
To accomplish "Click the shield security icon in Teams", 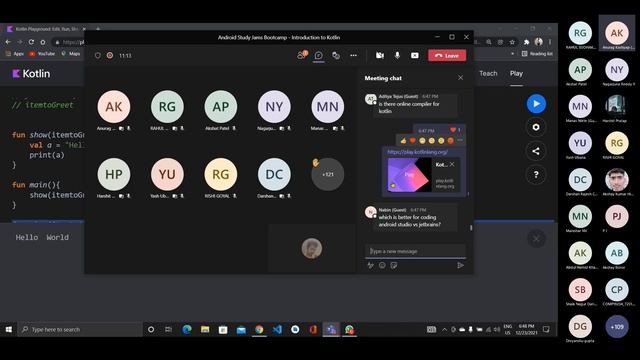I will [98, 55].
